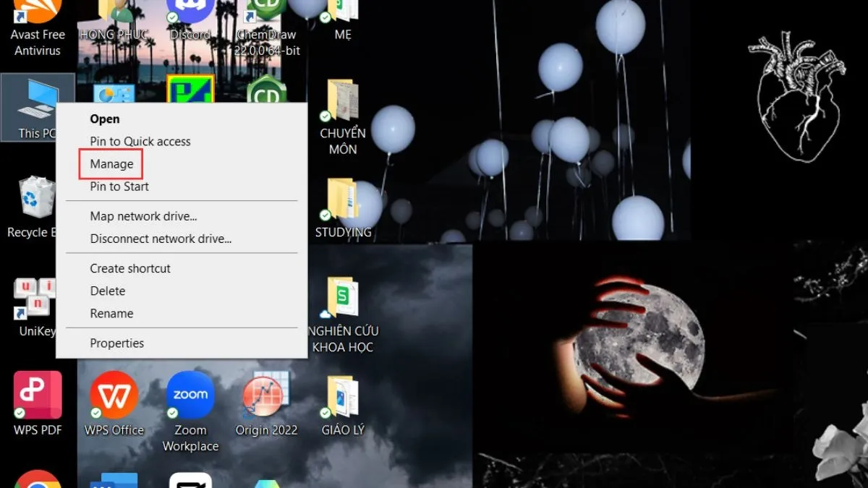
Task: Select Pin to Quick access
Action: click(140, 142)
